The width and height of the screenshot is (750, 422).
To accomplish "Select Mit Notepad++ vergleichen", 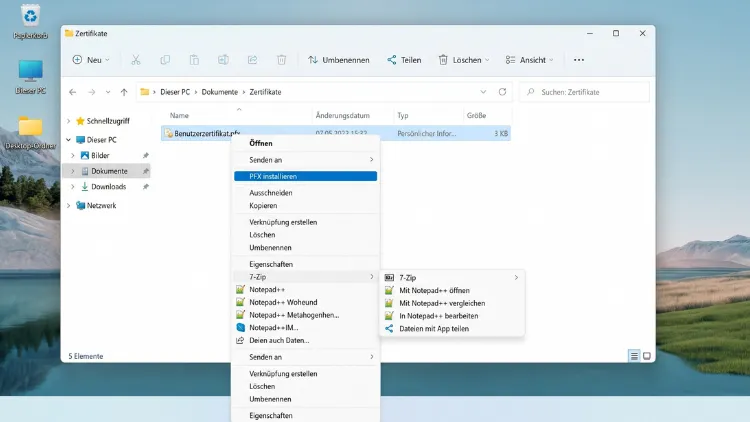I will click(x=452, y=303).
